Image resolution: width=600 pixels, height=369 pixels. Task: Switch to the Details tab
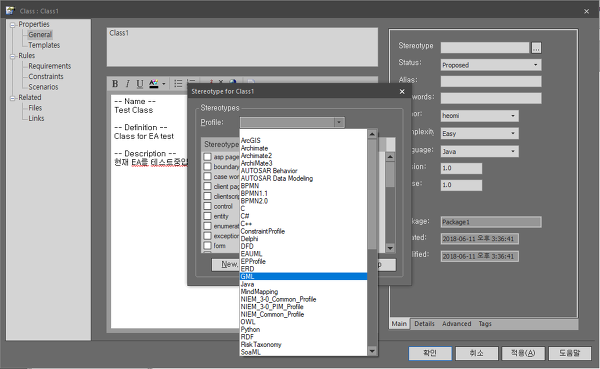[x=424, y=324]
